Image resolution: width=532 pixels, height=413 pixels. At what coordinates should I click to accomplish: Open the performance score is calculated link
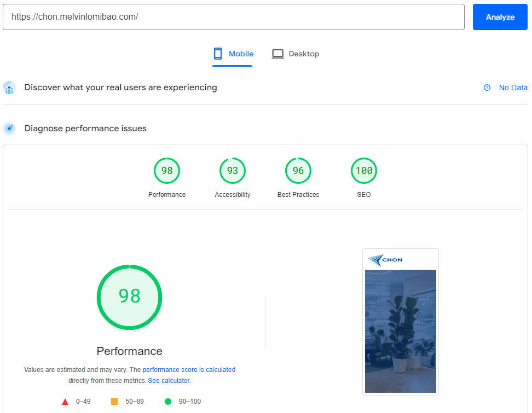[189, 370]
